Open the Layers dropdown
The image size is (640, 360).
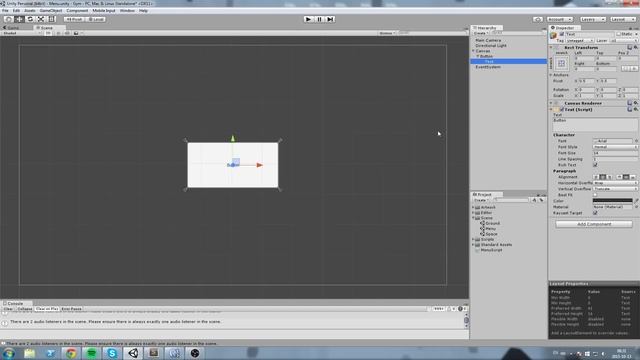click(x=592, y=19)
